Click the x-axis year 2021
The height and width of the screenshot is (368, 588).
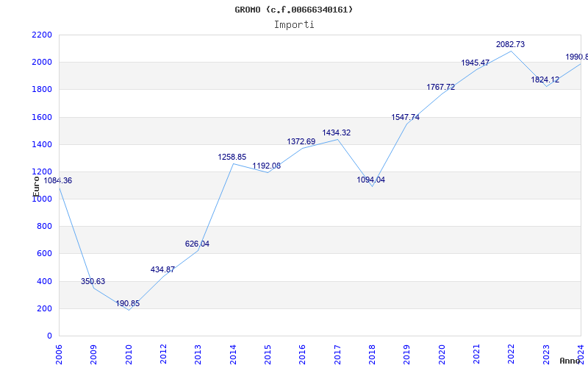click(x=476, y=355)
